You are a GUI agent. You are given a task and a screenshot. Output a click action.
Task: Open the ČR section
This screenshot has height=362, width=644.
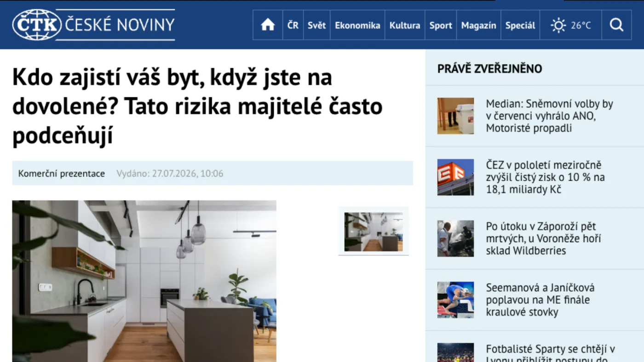tap(293, 25)
